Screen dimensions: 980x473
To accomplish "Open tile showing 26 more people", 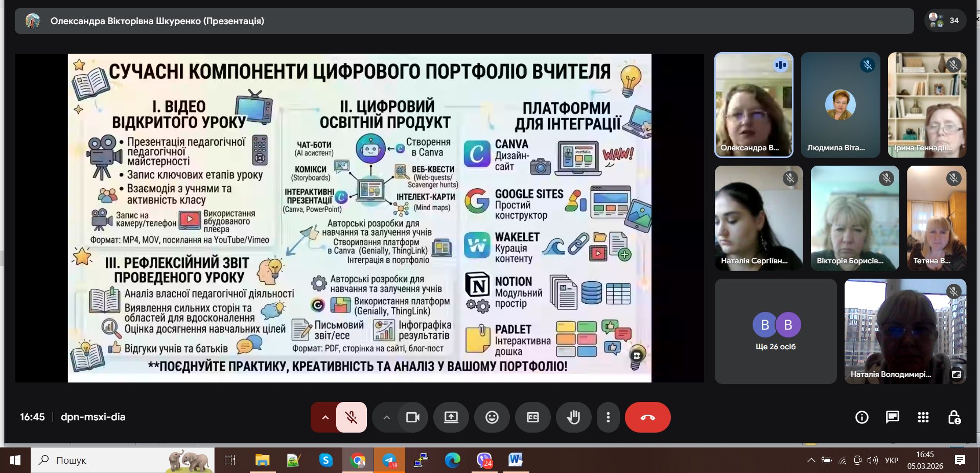I will tap(775, 331).
